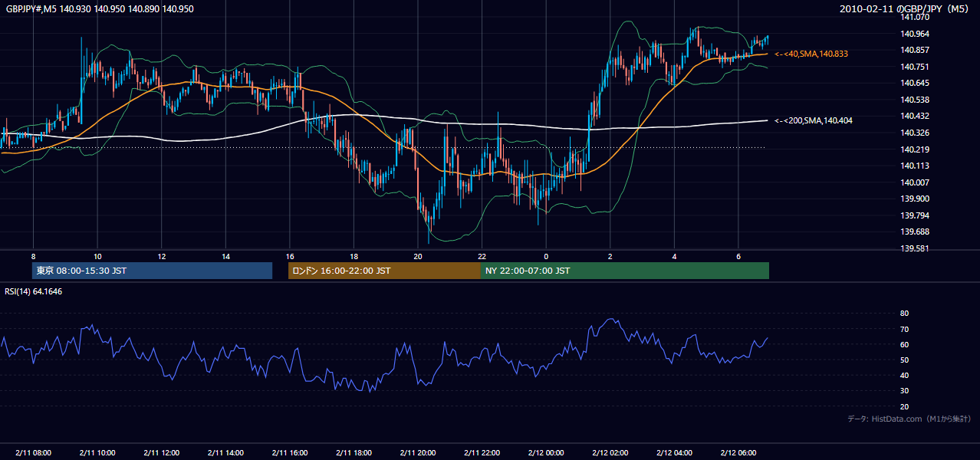
Task: Click the London 16:00-22:00 JST session bar
Action: tap(384, 271)
